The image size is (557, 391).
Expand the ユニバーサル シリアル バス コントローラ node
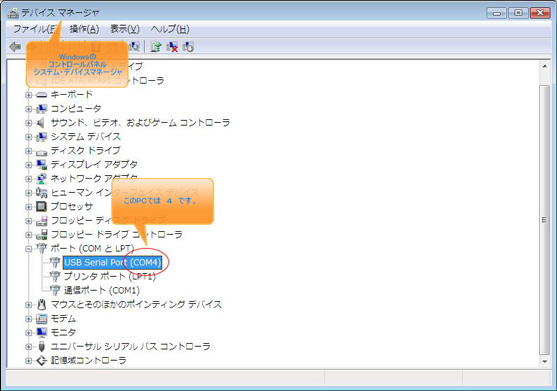point(28,347)
